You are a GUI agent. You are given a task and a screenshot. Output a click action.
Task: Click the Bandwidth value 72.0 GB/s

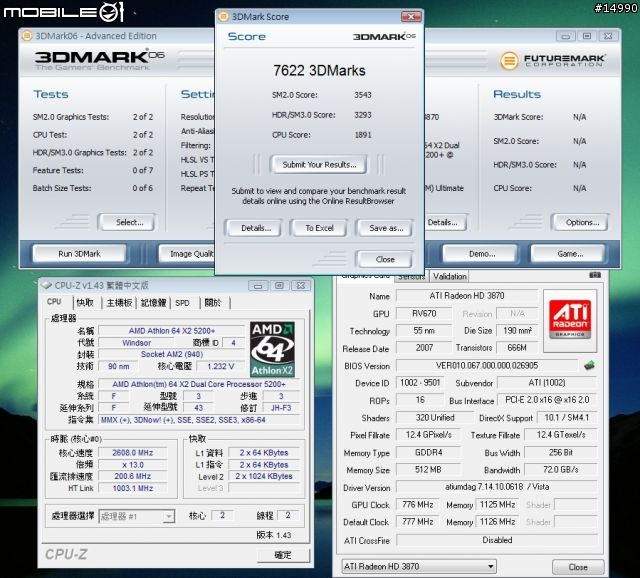560,469
